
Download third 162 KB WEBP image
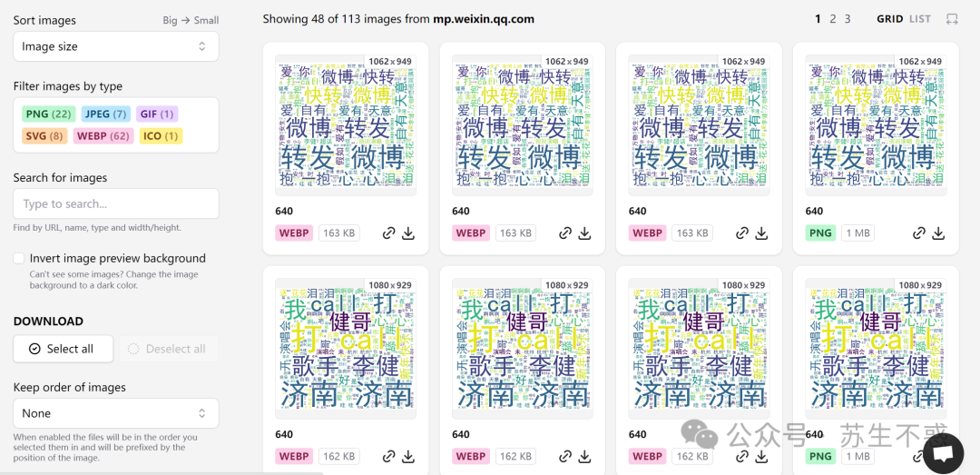click(761, 456)
